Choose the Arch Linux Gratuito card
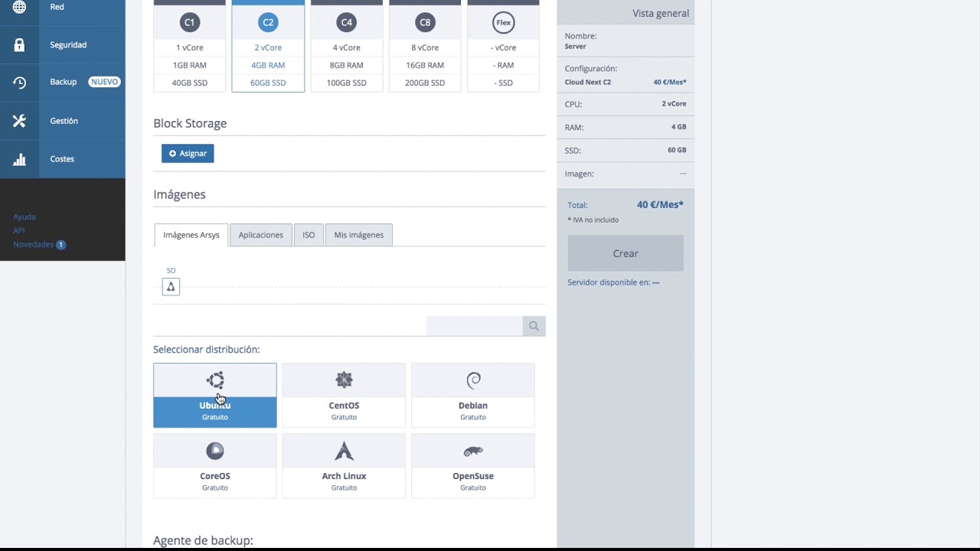980x551 pixels. pyautogui.click(x=344, y=466)
